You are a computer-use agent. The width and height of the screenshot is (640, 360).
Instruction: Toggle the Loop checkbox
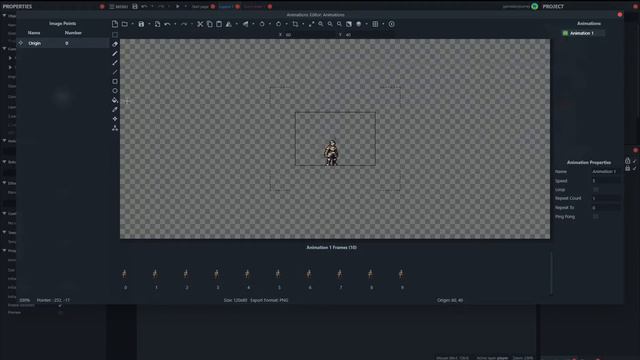tap(596, 190)
